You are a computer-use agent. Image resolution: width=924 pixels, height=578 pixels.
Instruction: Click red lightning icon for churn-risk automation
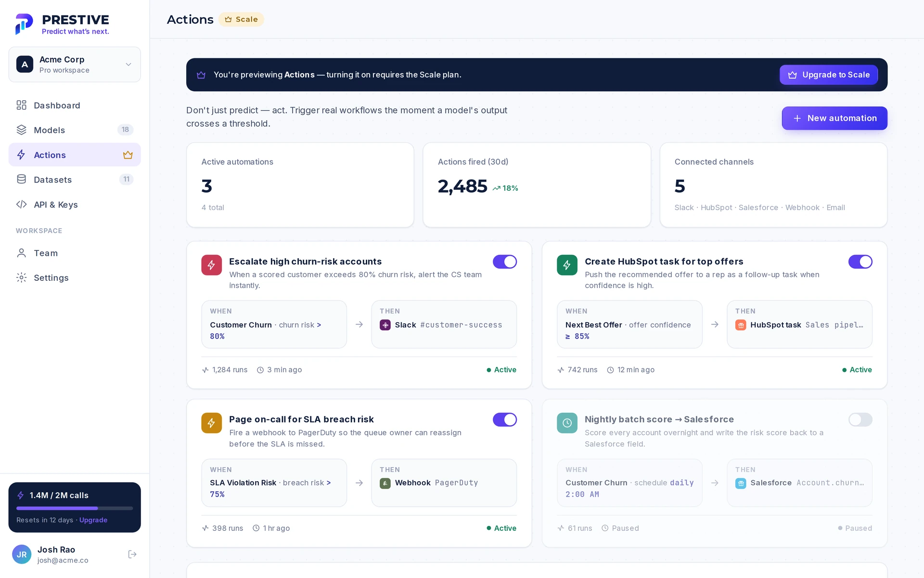(212, 265)
